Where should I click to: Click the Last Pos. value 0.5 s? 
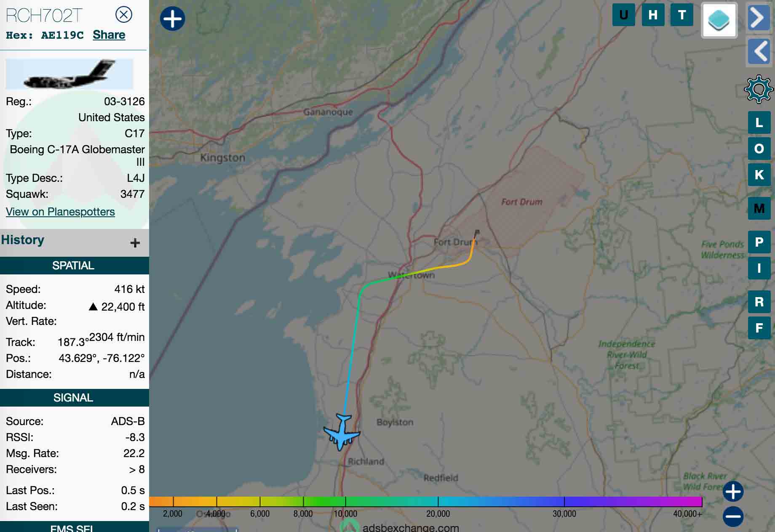point(133,490)
